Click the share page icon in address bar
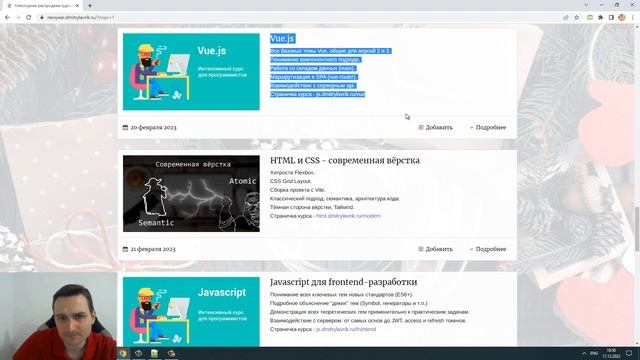This screenshot has height=360, width=640. coord(566,18)
